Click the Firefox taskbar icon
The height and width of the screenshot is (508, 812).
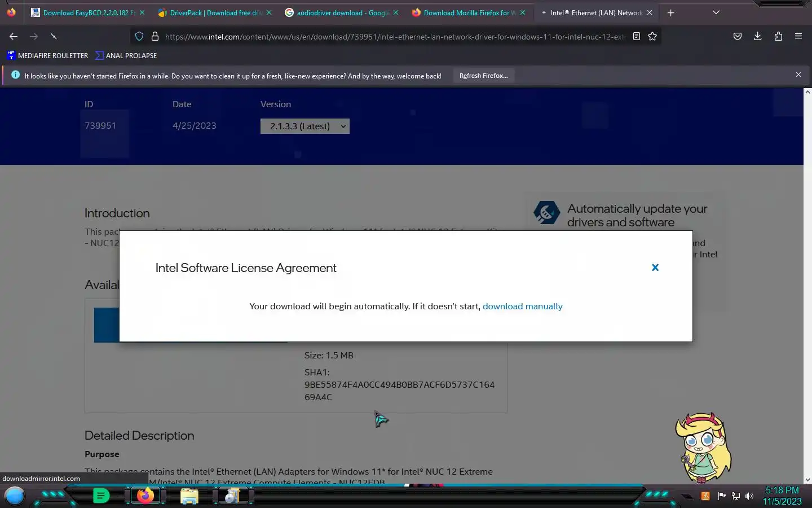pyautogui.click(x=145, y=496)
